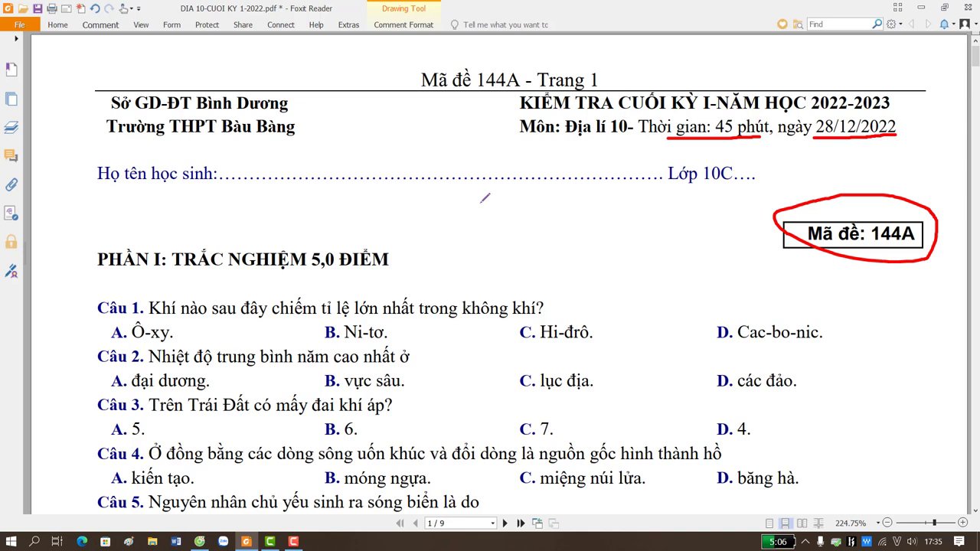Switch to the Protect ribbon tab
The width and height of the screenshot is (980, 551).
(207, 24)
